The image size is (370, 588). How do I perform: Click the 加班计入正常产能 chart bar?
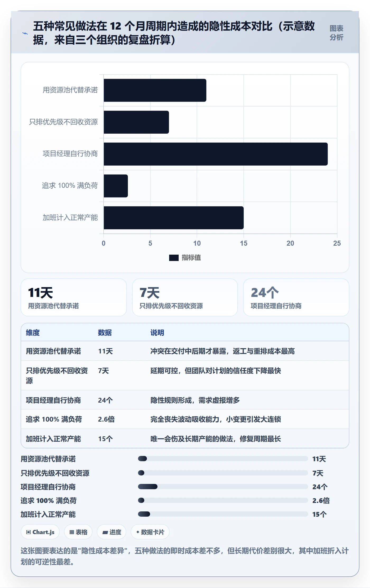pos(174,218)
